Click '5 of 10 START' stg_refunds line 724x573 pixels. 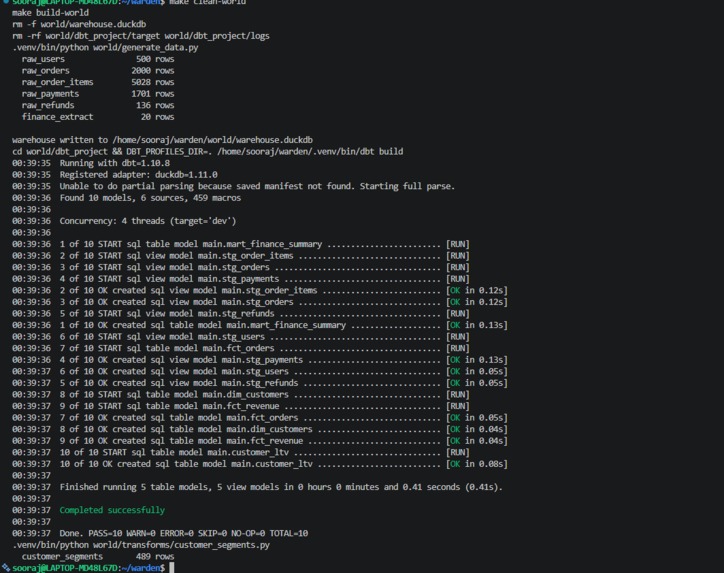[241, 314]
